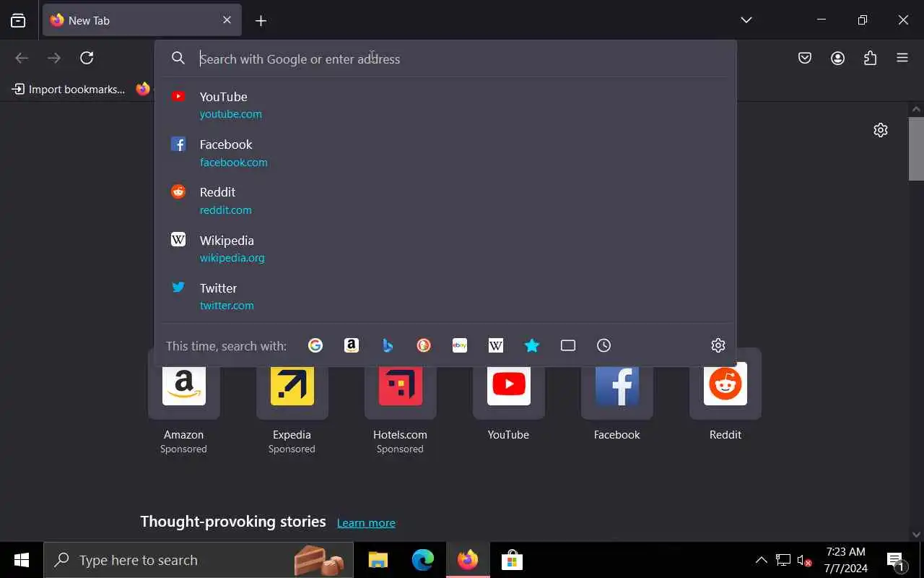Screen dimensions: 924x578
Task: Open Firefox account icon
Action: (x=837, y=59)
